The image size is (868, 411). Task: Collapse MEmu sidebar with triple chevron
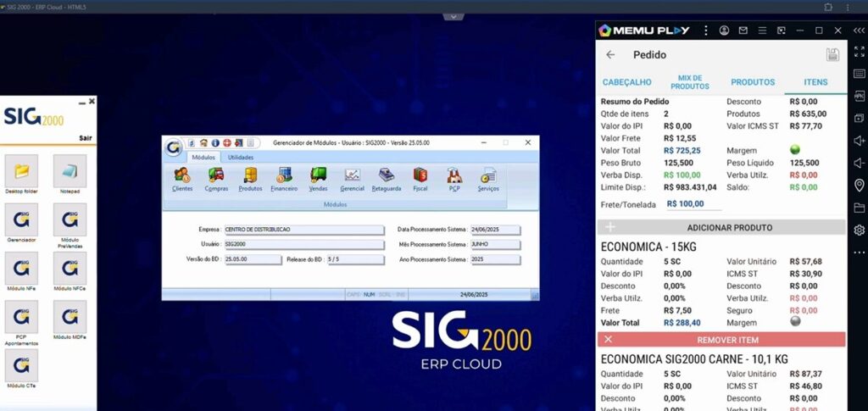pos(859,31)
